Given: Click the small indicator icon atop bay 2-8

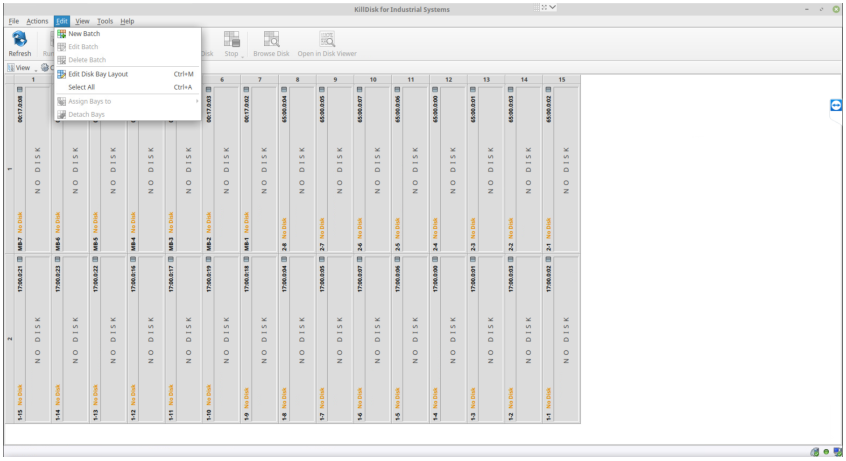Looking at the screenshot, I should pyautogui.click(x=284, y=90).
